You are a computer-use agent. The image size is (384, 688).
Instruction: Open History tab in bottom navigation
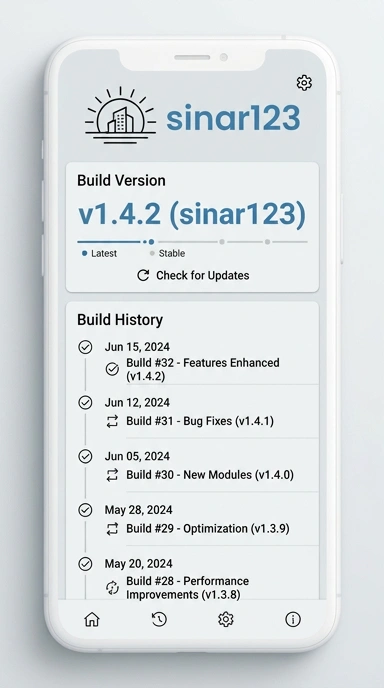(159, 619)
